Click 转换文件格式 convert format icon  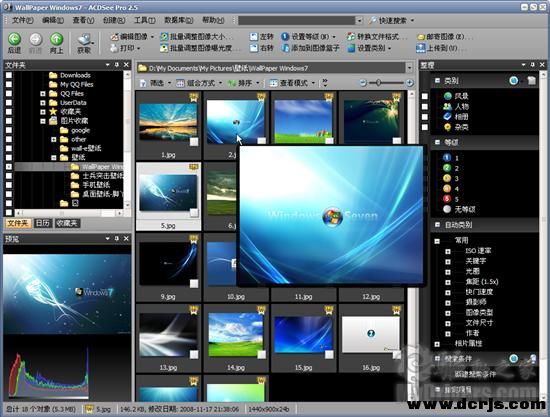coord(351,36)
